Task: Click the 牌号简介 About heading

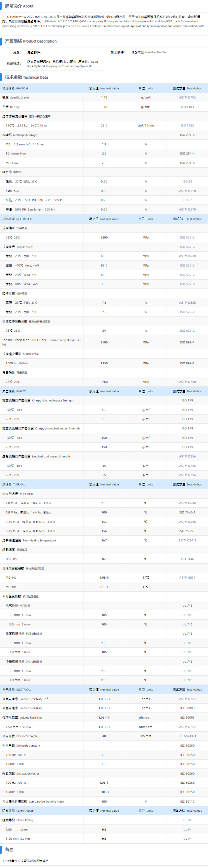Action: 19,6
